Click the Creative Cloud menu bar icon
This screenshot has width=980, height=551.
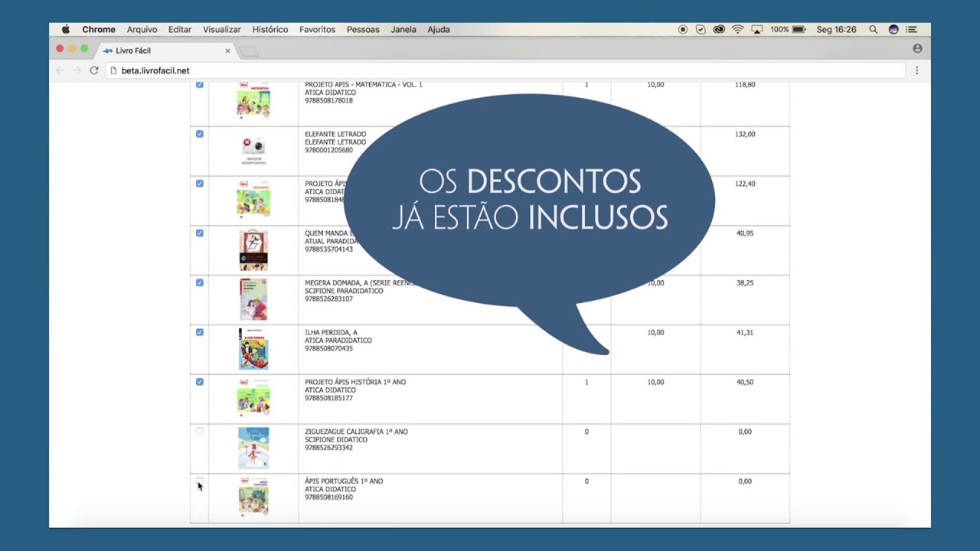point(719,30)
